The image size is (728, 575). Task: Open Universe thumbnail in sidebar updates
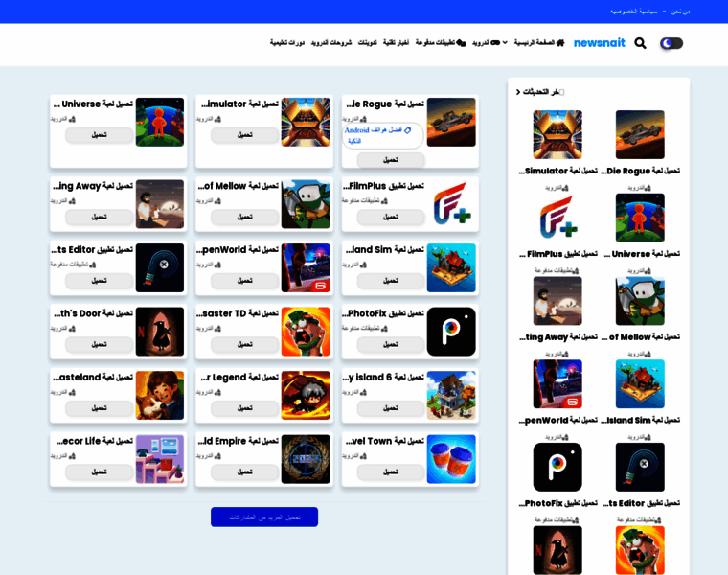coord(640,218)
